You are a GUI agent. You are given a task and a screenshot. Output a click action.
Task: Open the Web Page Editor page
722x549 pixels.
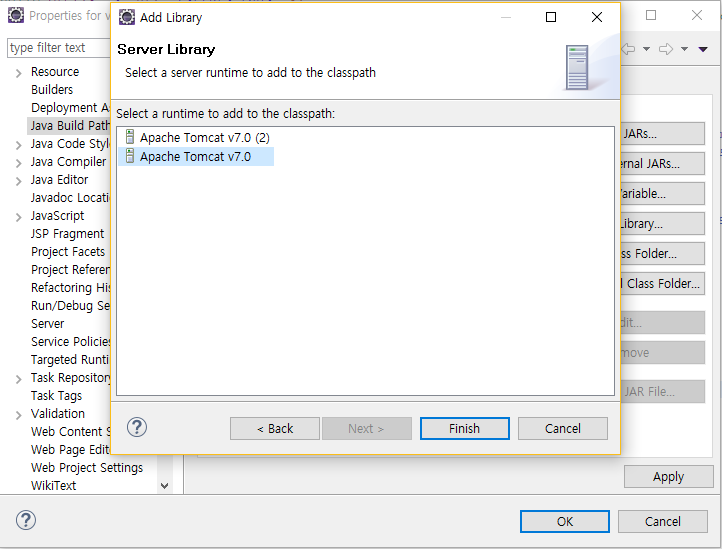coord(70,450)
